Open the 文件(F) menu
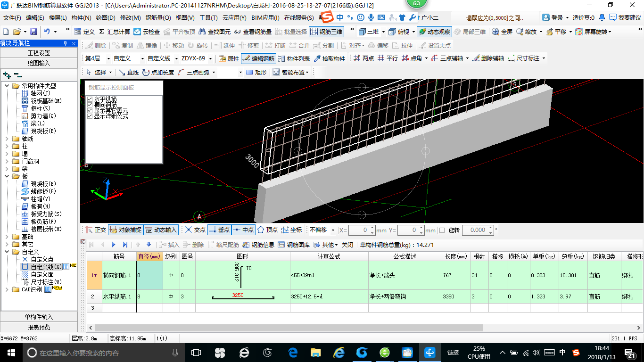The image size is (644, 362). 12,18
